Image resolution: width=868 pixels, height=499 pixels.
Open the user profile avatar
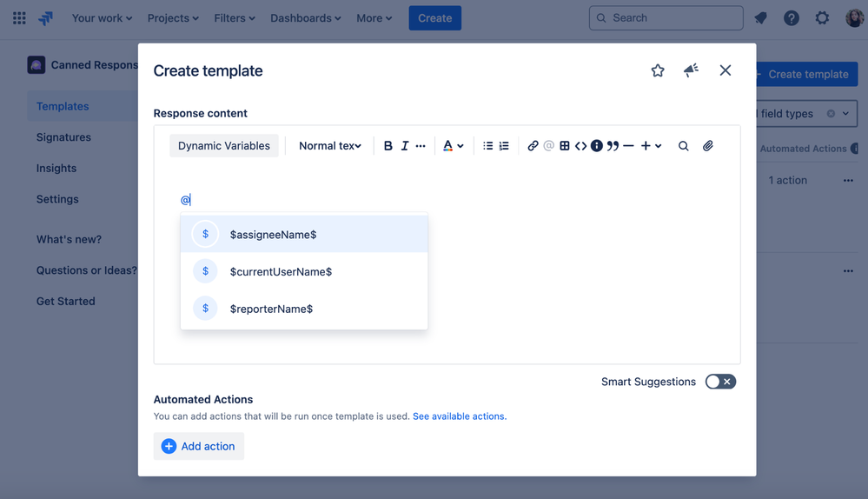[854, 18]
